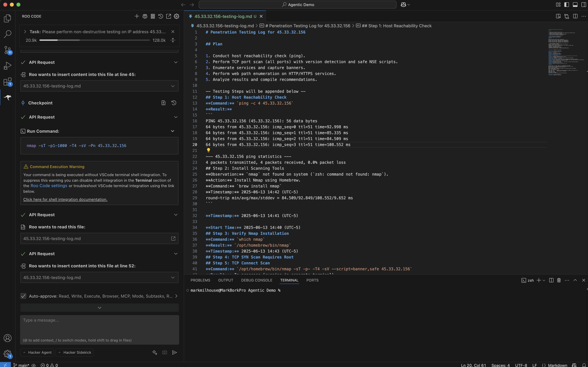Expand first API Request above line 45 insert
The height and width of the screenshot is (367, 588).
(x=176, y=62)
